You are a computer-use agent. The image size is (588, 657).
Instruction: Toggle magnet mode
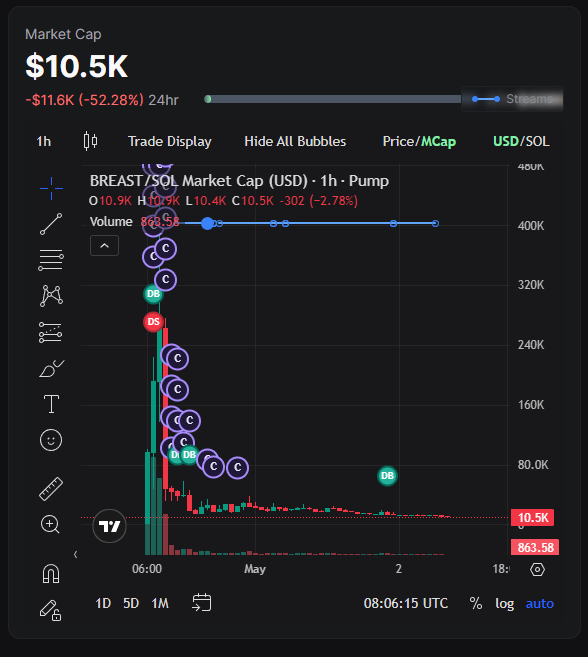tap(51, 574)
